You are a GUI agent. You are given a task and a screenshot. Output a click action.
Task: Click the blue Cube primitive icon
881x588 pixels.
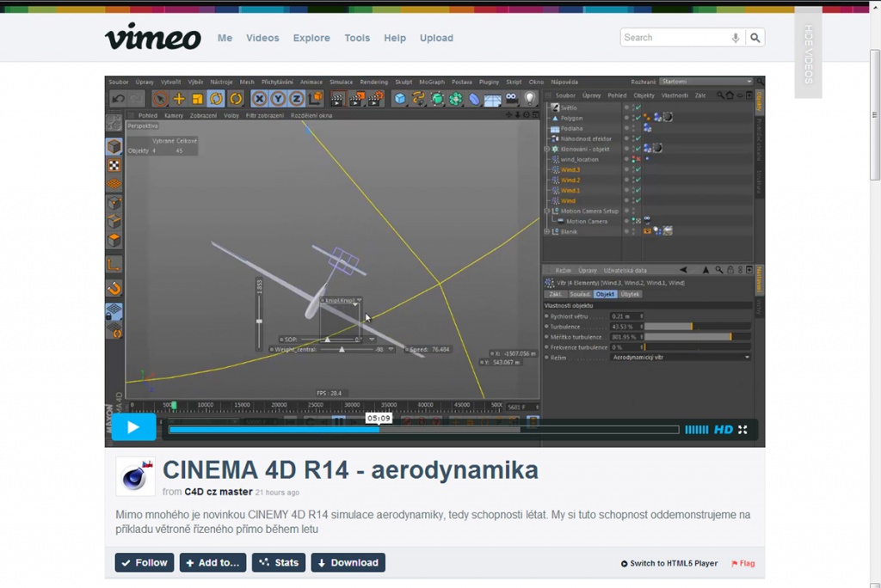(x=399, y=100)
